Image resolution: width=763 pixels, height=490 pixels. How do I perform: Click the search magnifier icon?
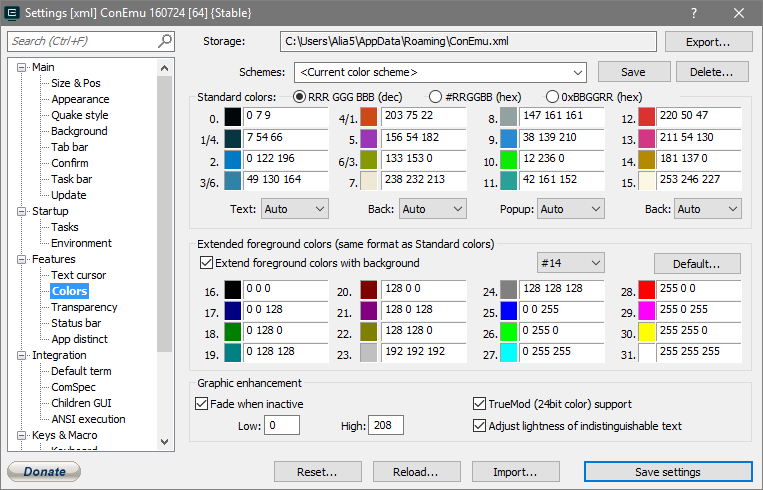pyautogui.click(x=165, y=41)
